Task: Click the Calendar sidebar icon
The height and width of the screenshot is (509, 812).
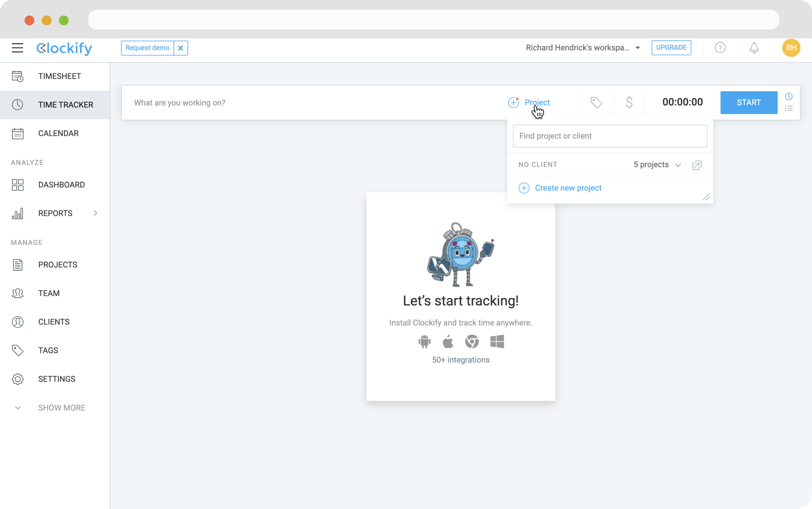Action: pyautogui.click(x=18, y=133)
